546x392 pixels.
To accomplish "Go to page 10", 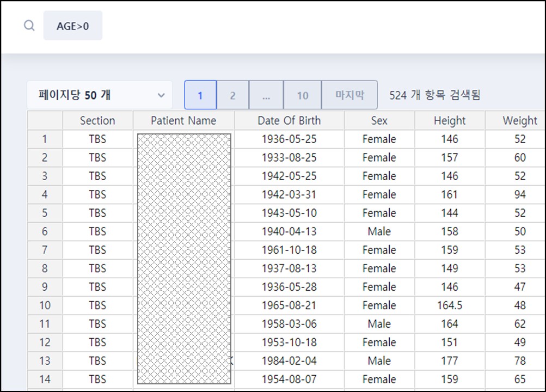I will [x=303, y=95].
